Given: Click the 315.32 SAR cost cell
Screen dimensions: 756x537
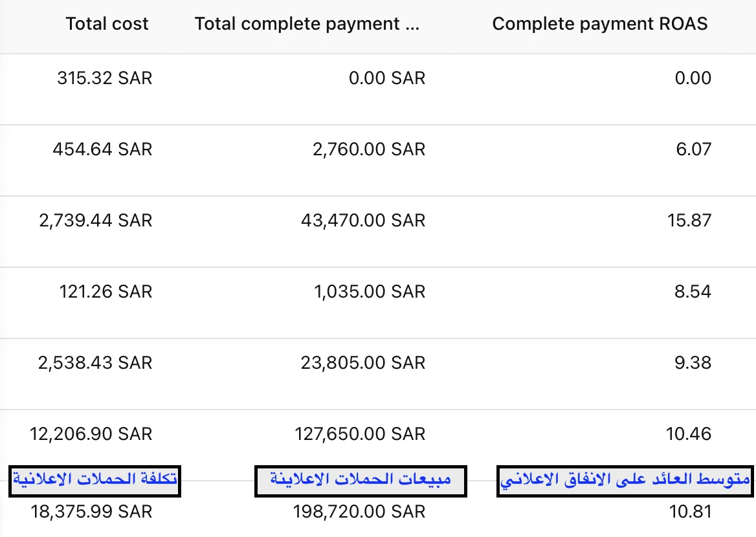Looking at the screenshot, I should (x=105, y=78).
